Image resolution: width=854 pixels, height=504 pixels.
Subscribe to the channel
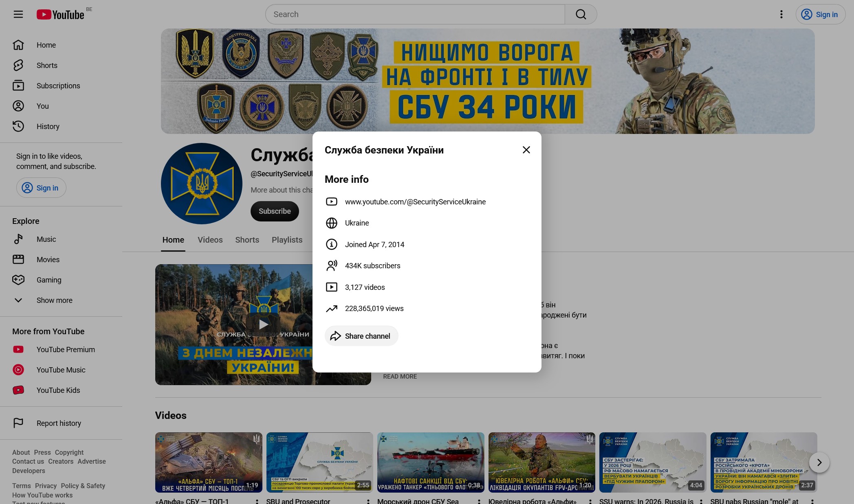point(275,211)
